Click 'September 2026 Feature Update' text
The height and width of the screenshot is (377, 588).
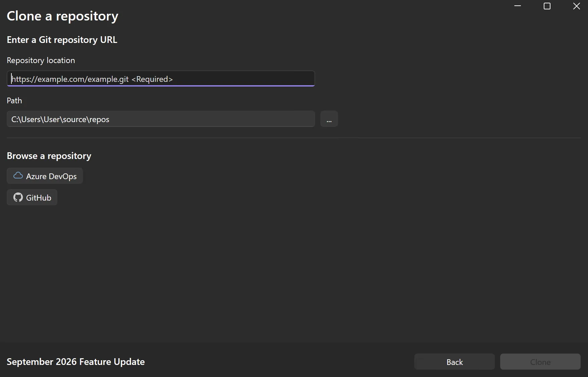tap(76, 362)
